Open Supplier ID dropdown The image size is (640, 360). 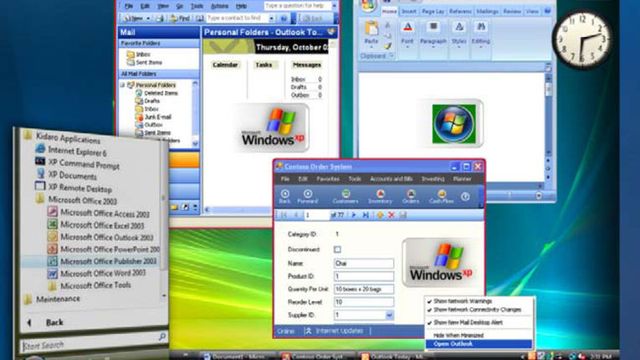click(389, 315)
